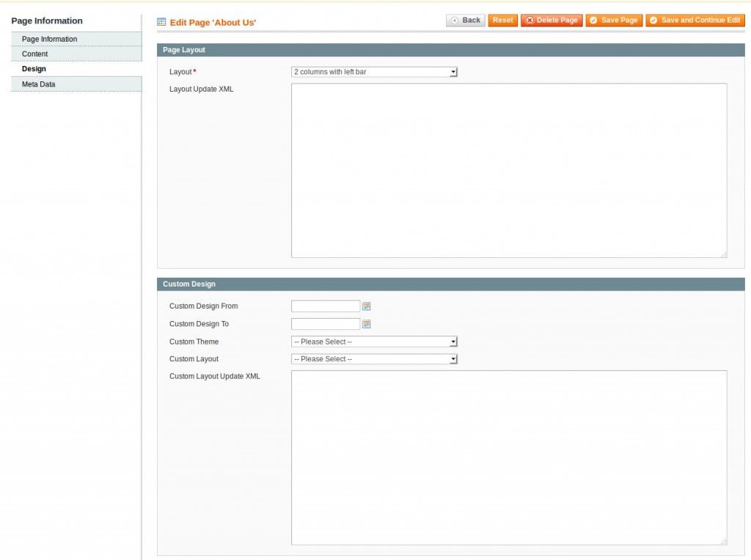Open the Custom Design From calendar icon
This screenshot has height=560, width=751.
point(367,306)
